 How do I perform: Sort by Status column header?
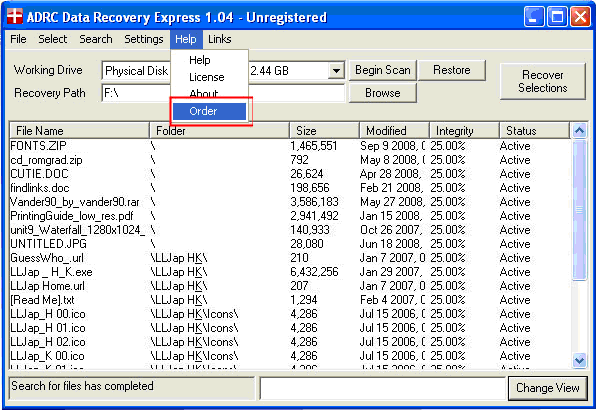(x=534, y=131)
